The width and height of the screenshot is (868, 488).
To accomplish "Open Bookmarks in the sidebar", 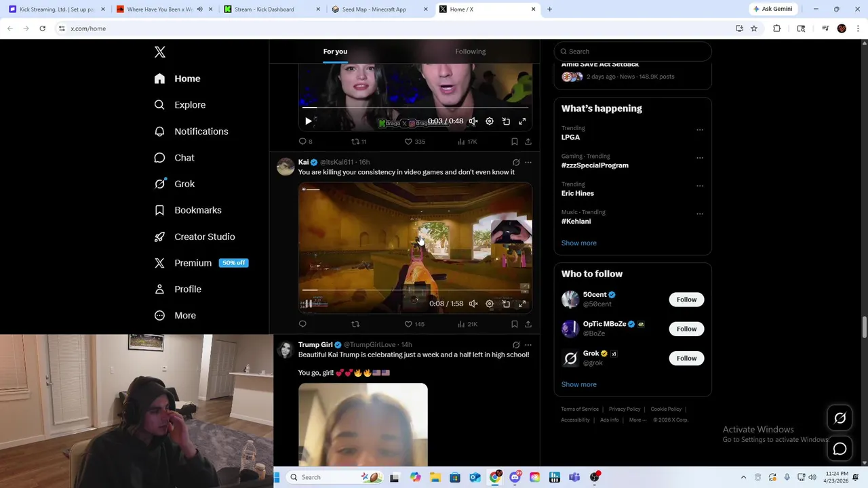I will click(188, 210).
